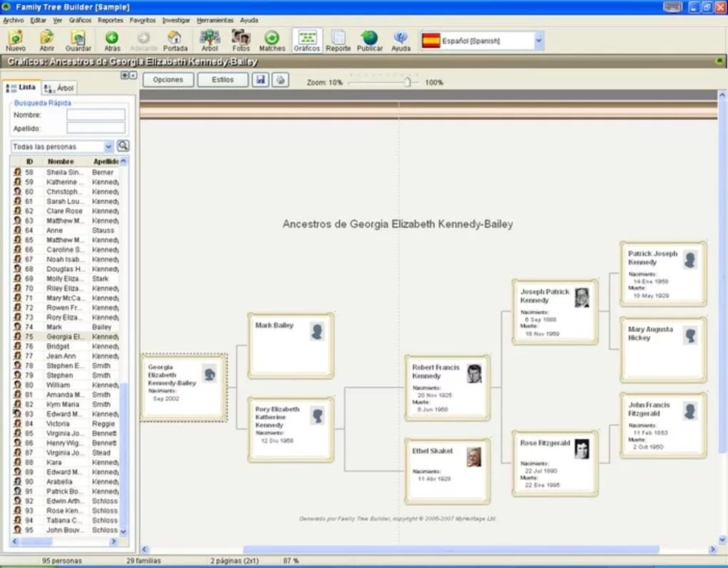Open a file with Abrir icon
728x568 pixels.
(x=46, y=41)
